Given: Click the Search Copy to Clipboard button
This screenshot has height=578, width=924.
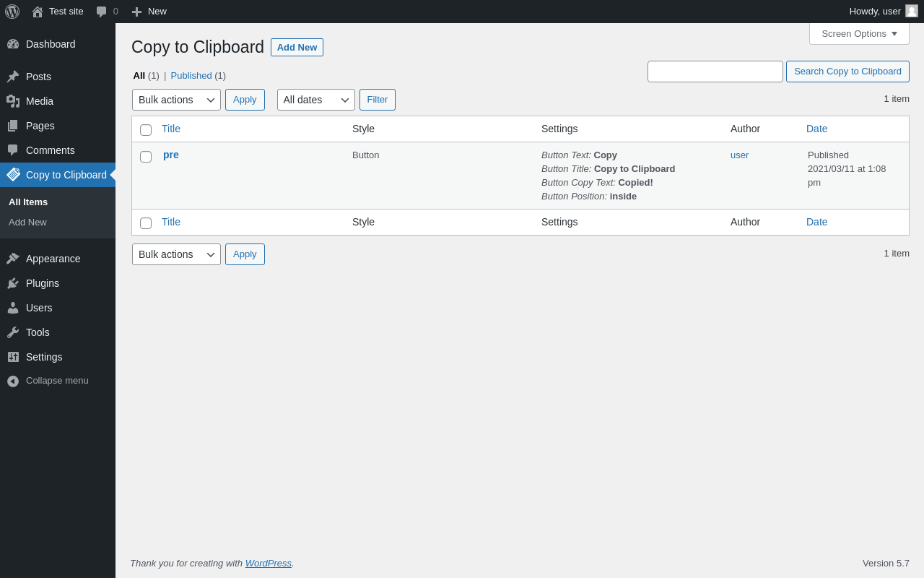Looking at the screenshot, I should (847, 72).
